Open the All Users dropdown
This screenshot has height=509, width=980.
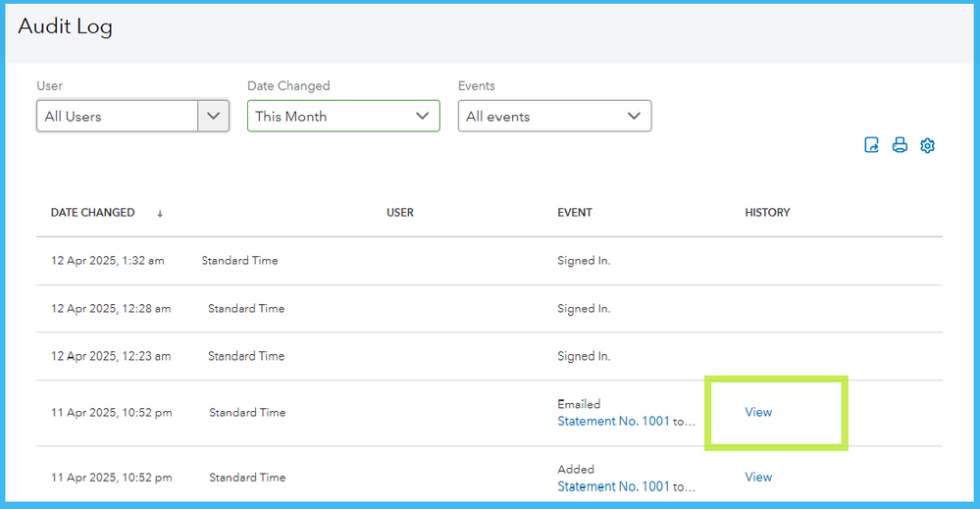(x=118, y=116)
